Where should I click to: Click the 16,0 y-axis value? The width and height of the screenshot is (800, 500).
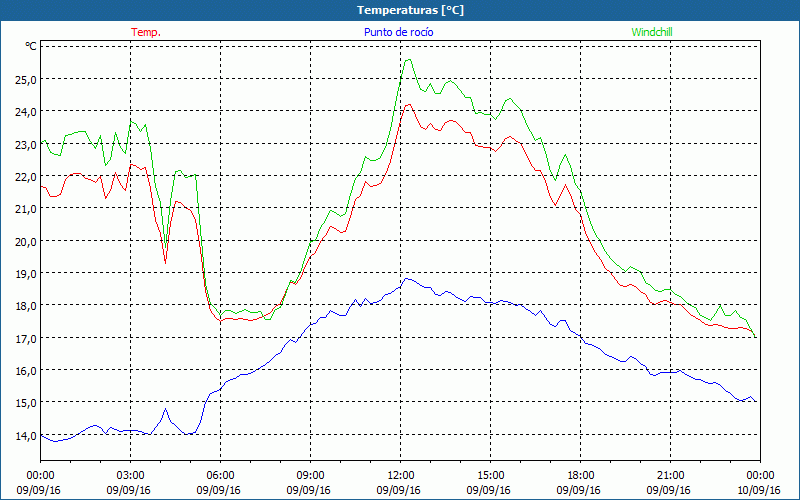click(x=27, y=370)
